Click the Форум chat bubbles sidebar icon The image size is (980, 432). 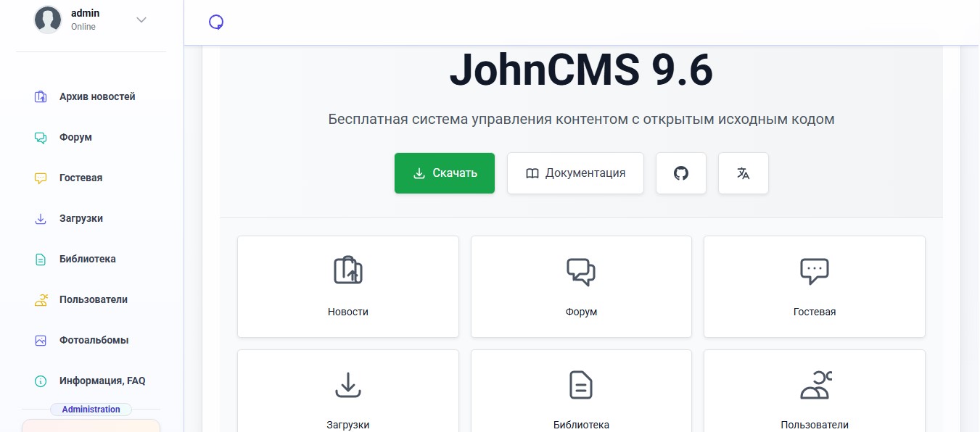(x=41, y=137)
